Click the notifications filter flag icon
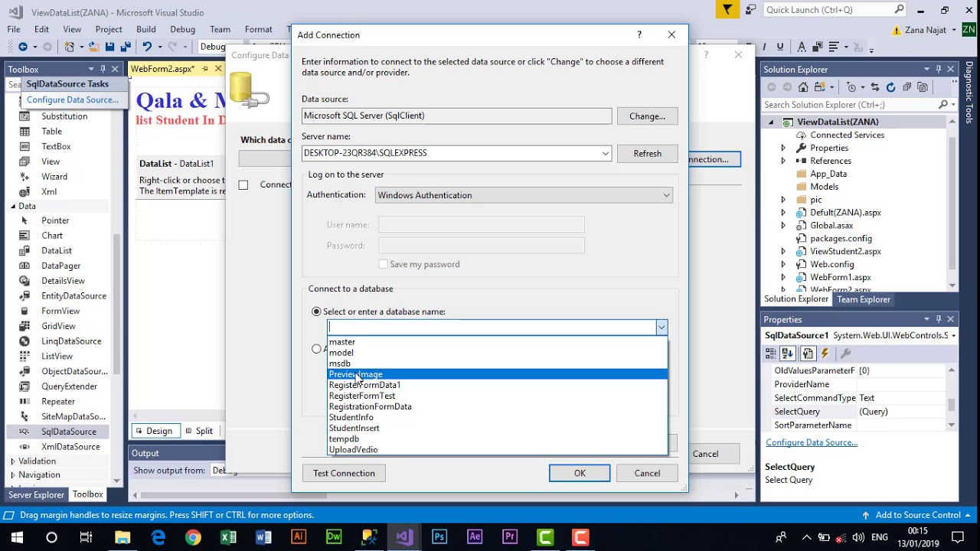Screen dimensions: 980x551 pos(727,10)
